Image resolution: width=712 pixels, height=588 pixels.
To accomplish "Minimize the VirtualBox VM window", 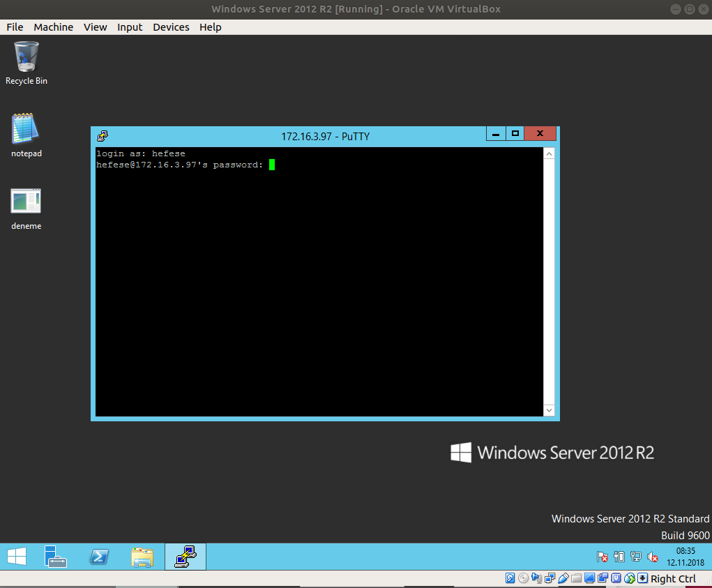I will tap(675, 9).
